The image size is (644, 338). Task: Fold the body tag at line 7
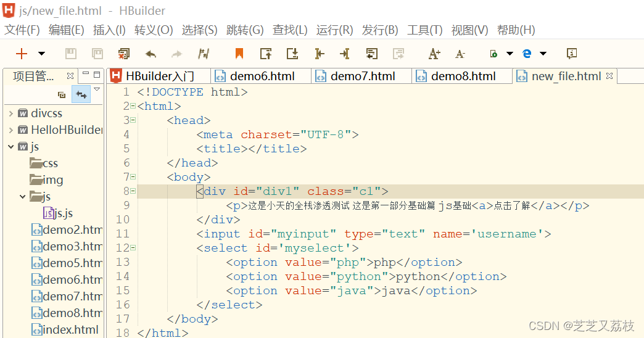pyautogui.click(x=133, y=177)
